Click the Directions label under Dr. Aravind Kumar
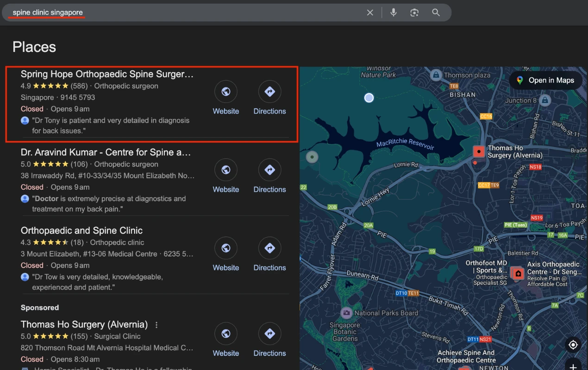 click(x=269, y=189)
